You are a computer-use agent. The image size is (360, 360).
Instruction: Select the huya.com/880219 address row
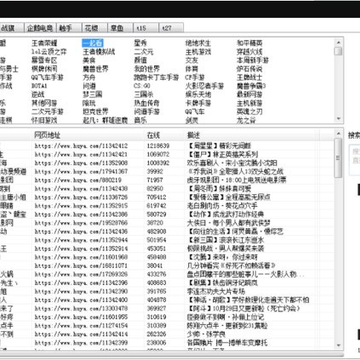point(167,180)
